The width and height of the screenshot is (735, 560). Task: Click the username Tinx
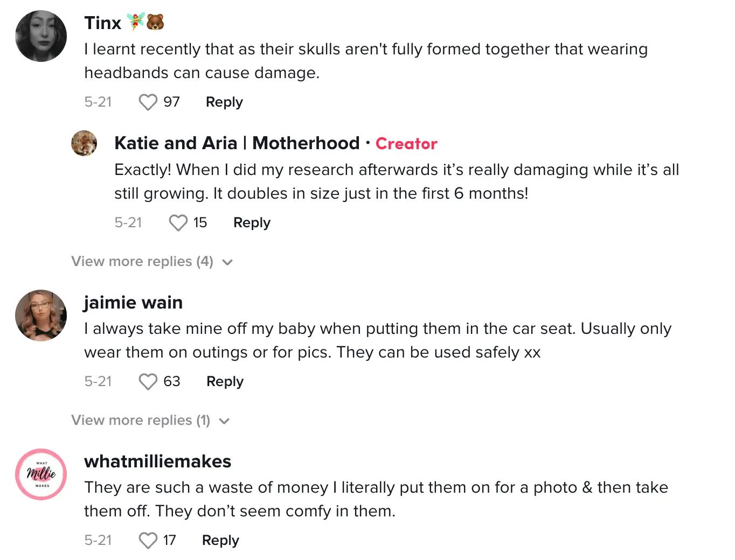click(102, 23)
